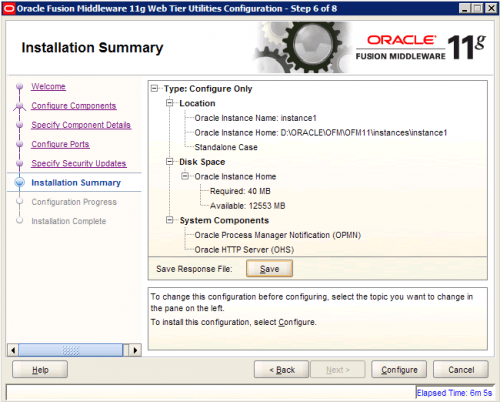Collapse the Location tree node
Screen dimensions: 500x402
170,103
